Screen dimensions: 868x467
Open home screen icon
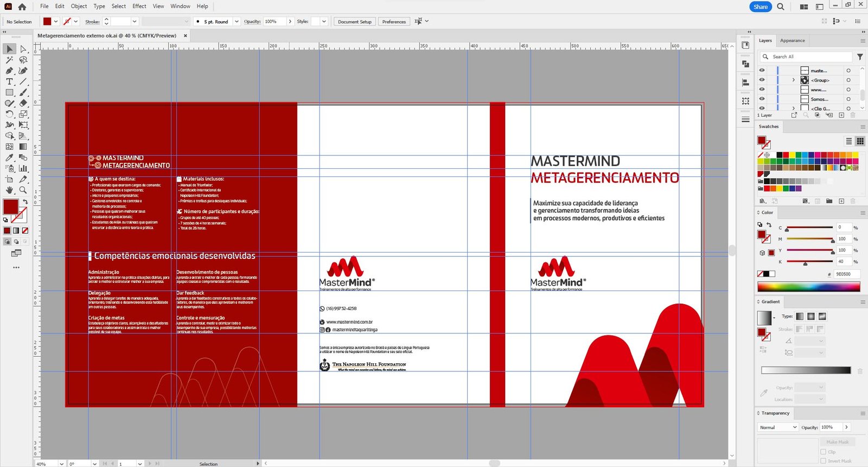pos(22,7)
